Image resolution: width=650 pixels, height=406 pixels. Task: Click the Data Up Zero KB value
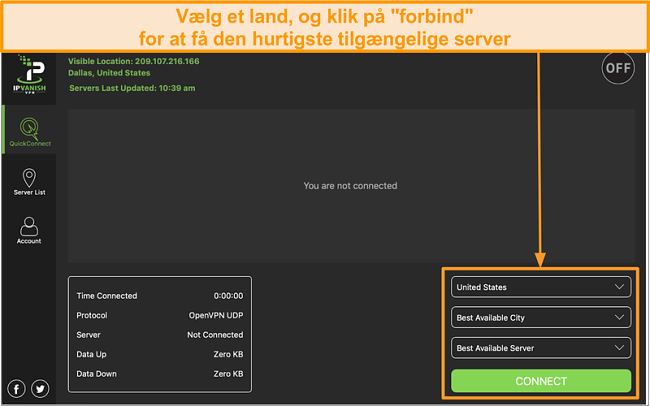228,354
